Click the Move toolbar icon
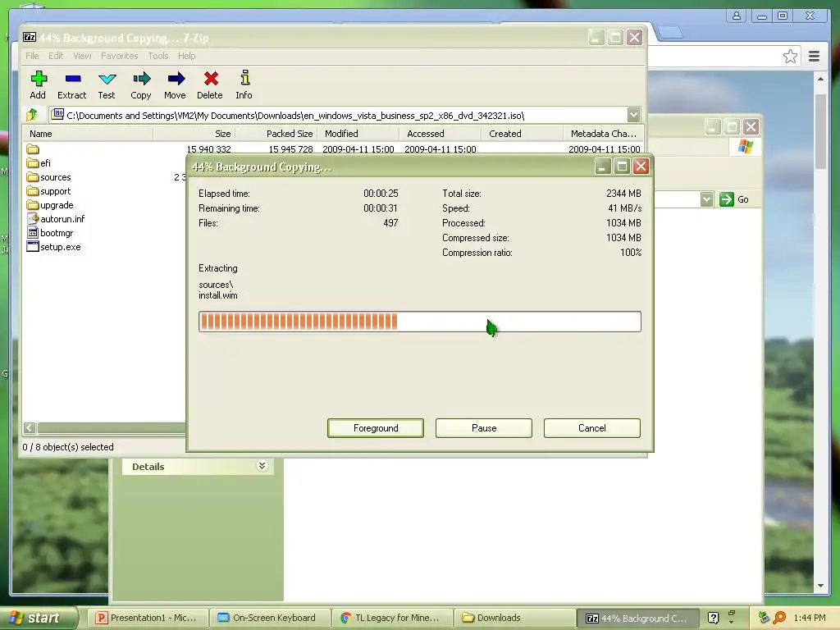The width and height of the screenshot is (840, 630). pyautogui.click(x=176, y=80)
